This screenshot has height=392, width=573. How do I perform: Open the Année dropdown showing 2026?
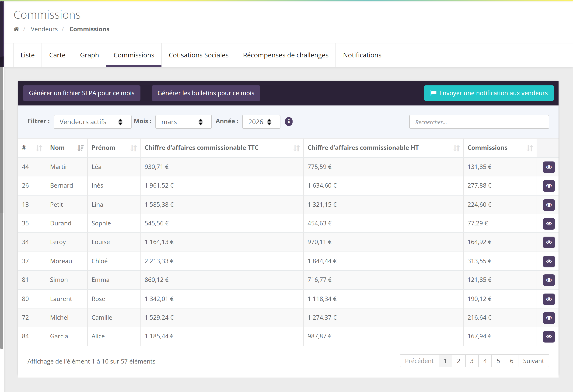coord(261,122)
